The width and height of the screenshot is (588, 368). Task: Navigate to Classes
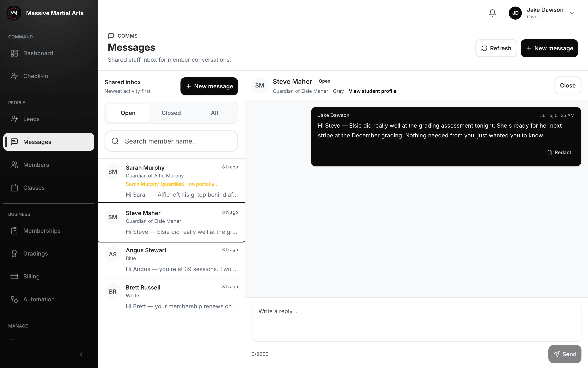(x=49, y=188)
